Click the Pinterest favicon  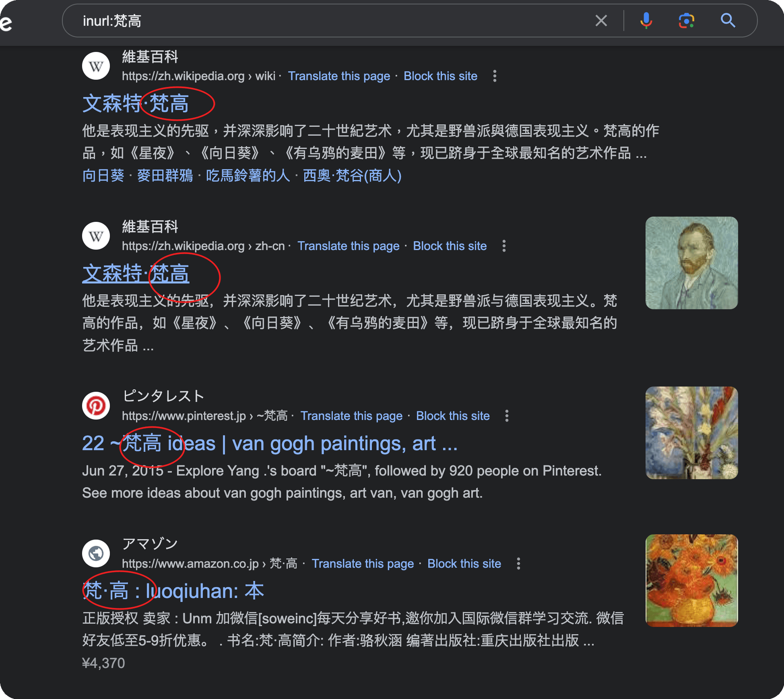tap(96, 406)
